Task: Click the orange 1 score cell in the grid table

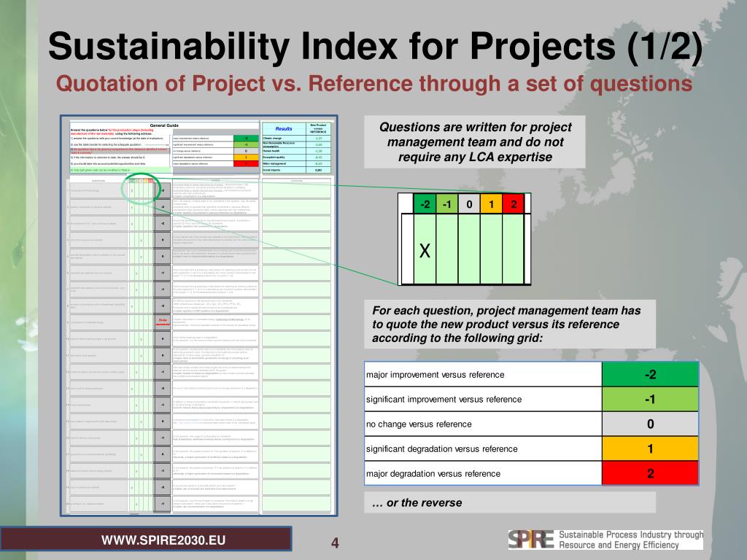Action: pos(650,448)
